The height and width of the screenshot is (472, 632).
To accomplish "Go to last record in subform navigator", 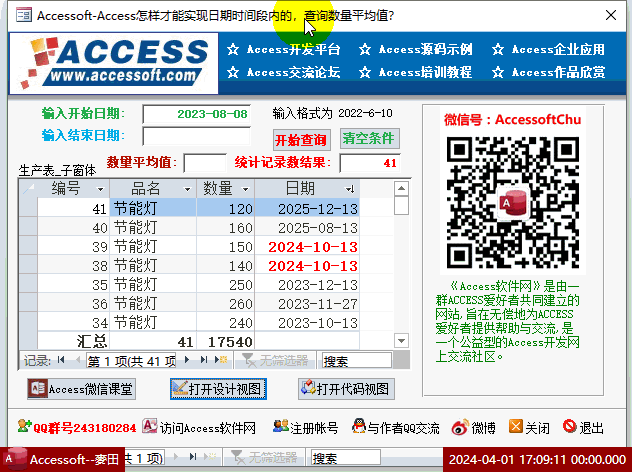I will [204, 360].
